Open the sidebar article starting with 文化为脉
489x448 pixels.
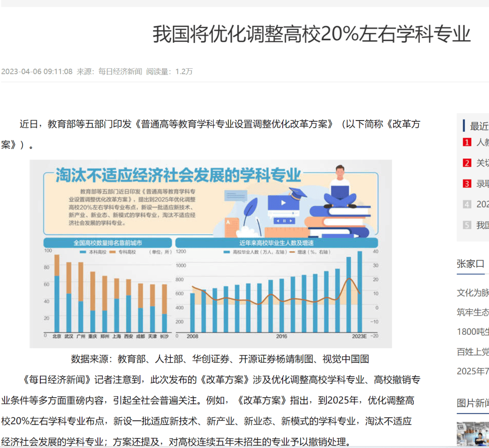point(473,293)
